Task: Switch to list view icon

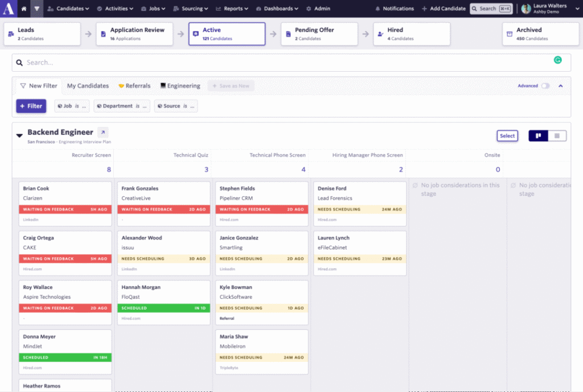Action: [557, 135]
